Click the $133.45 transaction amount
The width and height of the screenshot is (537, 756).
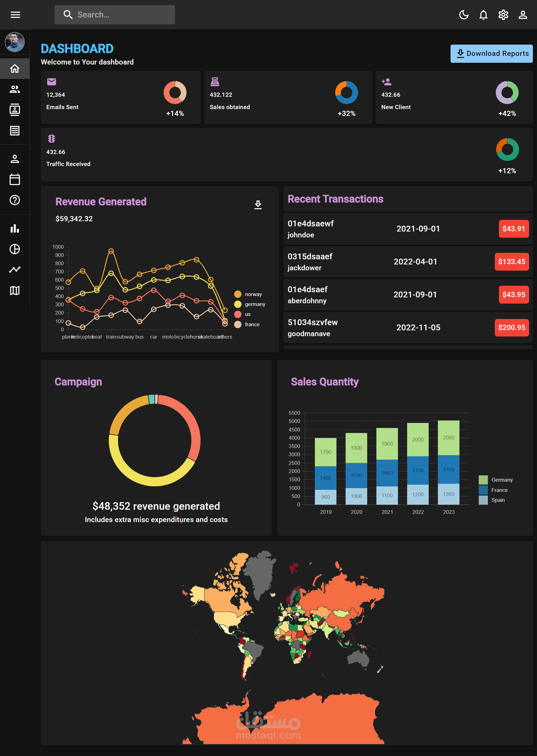click(x=512, y=262)
